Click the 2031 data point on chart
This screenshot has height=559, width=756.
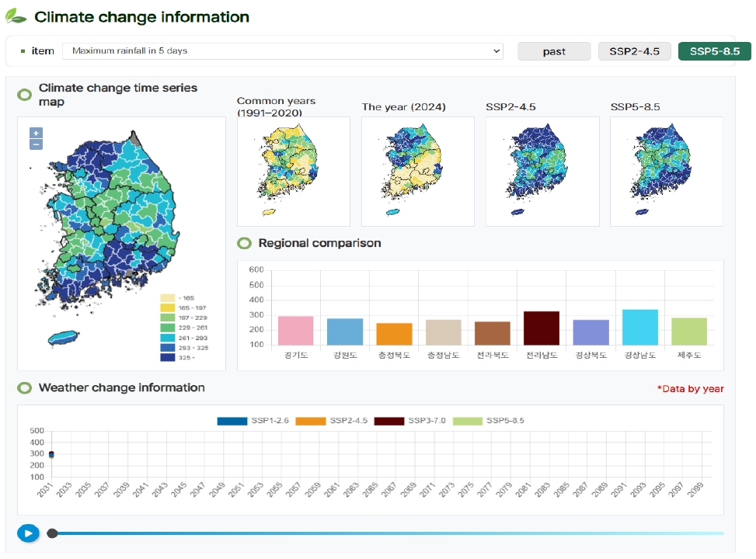[x=51, y=454]
